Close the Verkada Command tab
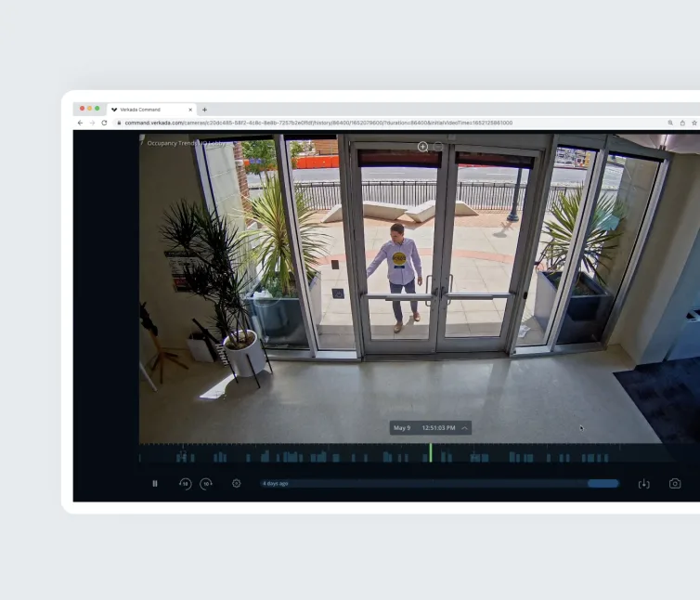Screen dimensions: 700x600 click(x=190, y=110)
